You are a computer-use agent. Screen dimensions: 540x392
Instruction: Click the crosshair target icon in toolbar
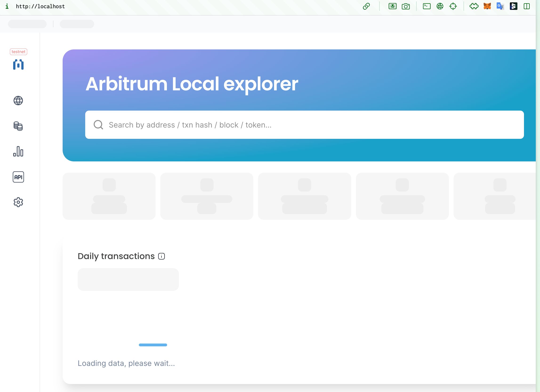click(x=453, y=6)
